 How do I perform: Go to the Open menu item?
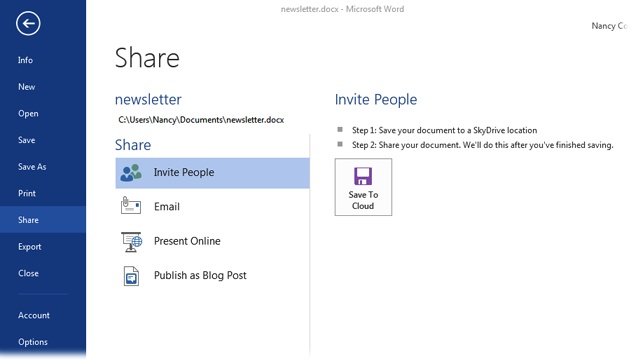tap(28, 113)
